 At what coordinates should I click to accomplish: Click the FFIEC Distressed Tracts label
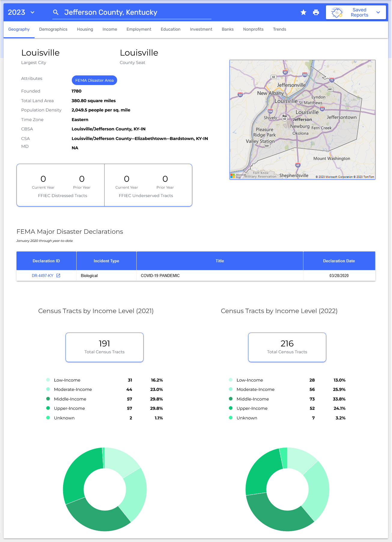pyautogui.click(x=62, y=196)
